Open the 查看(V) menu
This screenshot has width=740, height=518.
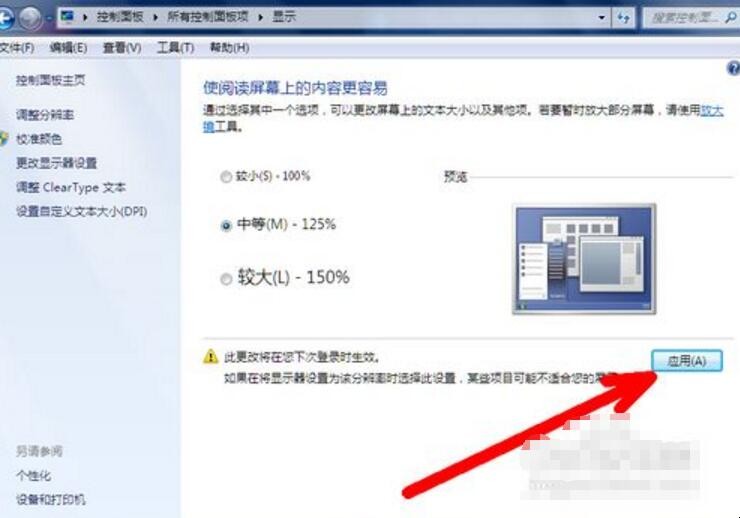pyautogui.click(x=122, y=48)
